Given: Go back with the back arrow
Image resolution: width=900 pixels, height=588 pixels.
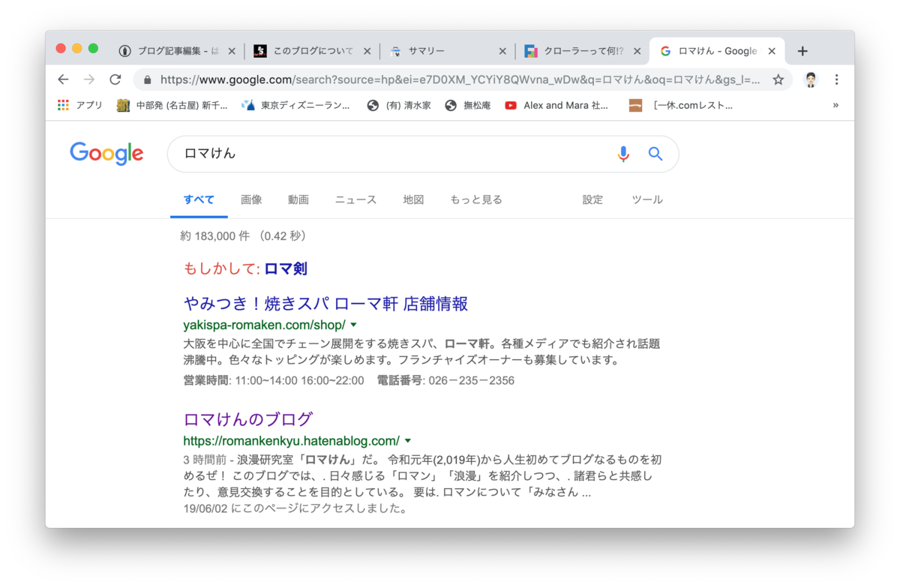Looking at the screenshot, I should pos(63,79).
